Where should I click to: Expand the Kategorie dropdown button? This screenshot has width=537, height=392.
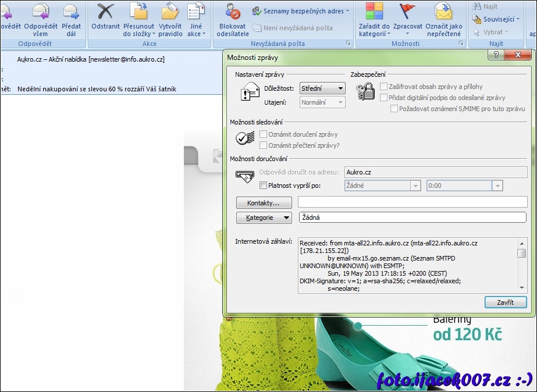coord(264,218)
